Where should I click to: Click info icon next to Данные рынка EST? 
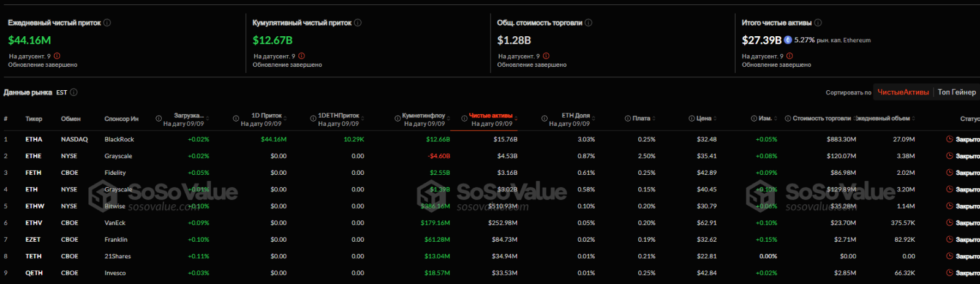(x=73, y=93)
